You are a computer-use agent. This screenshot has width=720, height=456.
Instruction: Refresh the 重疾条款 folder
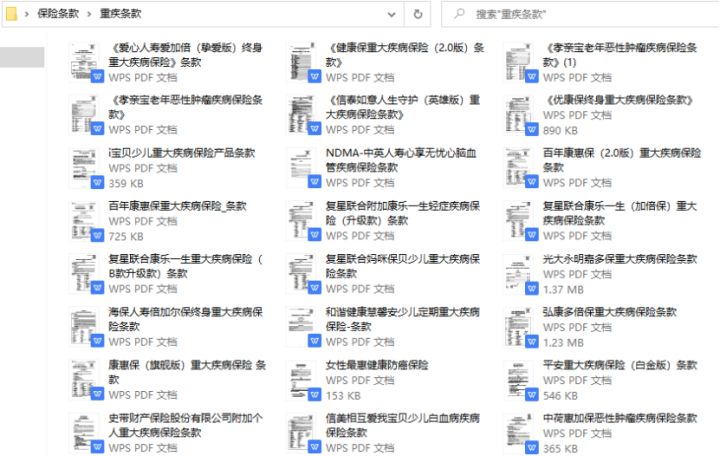417,14
